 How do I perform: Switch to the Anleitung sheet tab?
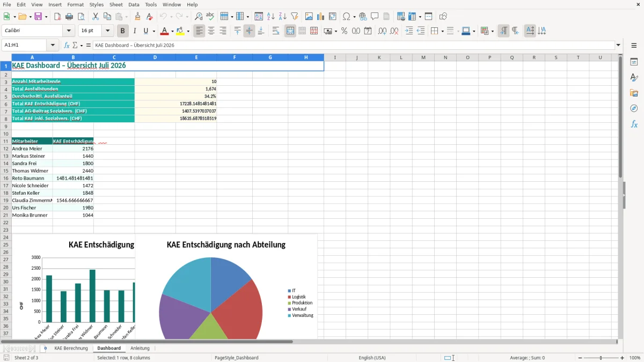140,348
